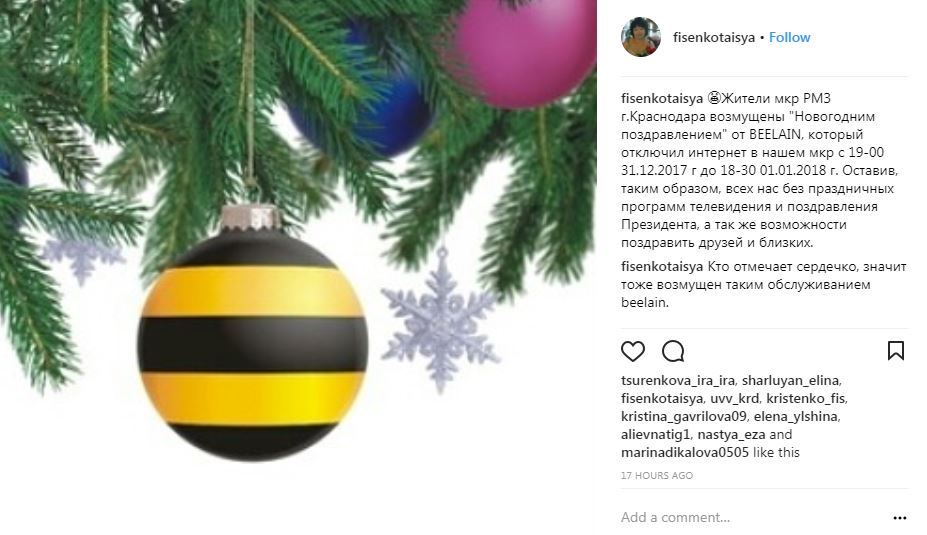Open more options three-dot menu
The height and width of the screenshot is (535, 927).
(x=899, y=518)
